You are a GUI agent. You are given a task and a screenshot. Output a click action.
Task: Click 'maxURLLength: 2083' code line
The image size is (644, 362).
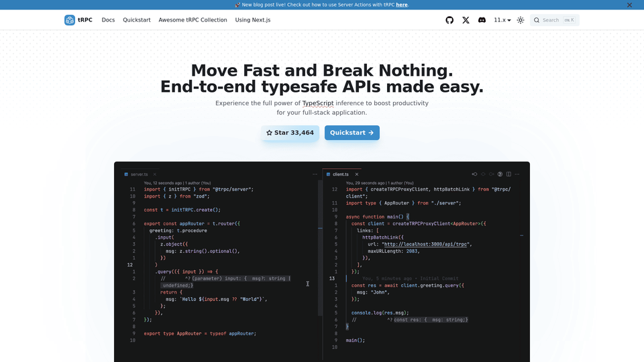click(394, 251)
